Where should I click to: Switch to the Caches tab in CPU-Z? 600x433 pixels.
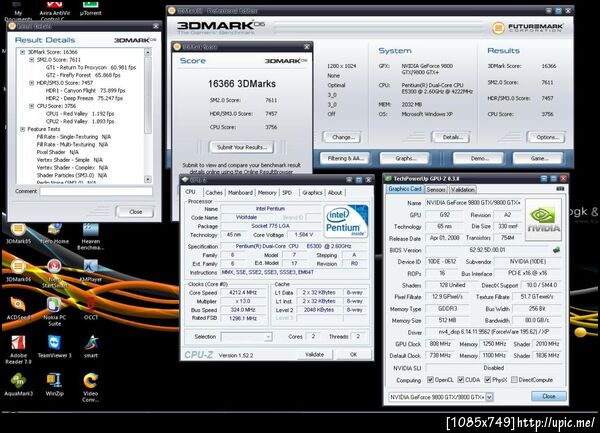pos(214,192)
